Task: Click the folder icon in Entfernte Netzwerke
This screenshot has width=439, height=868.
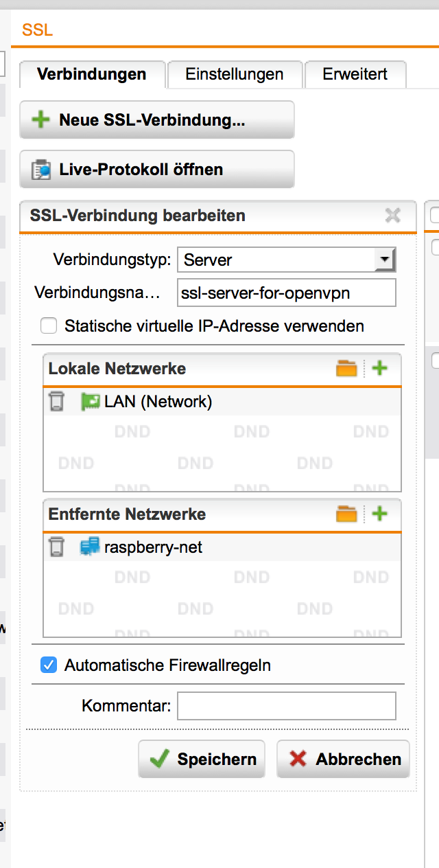Action: pyautogui.click(x=346, y=514)
